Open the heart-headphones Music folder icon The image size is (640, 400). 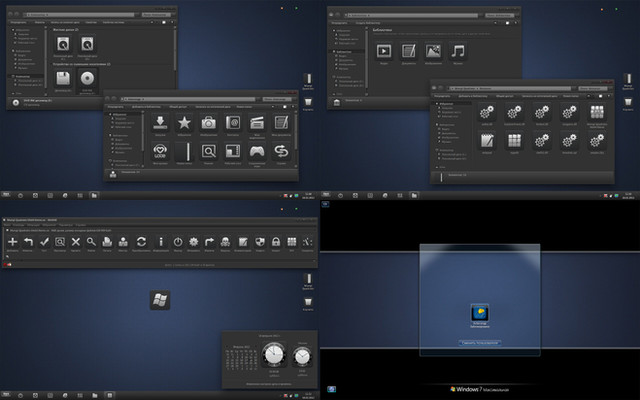[160, 151]
